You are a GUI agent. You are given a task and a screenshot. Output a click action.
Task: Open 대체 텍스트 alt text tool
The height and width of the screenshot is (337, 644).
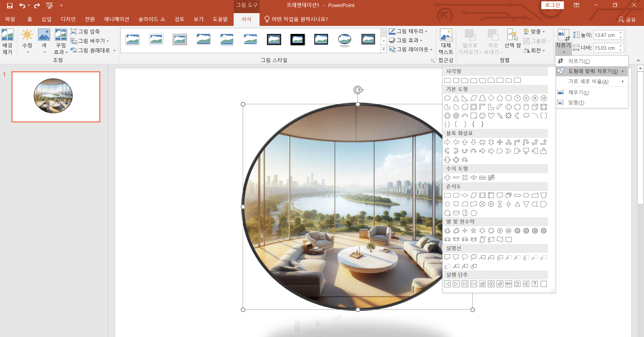[x=446, y=42]
